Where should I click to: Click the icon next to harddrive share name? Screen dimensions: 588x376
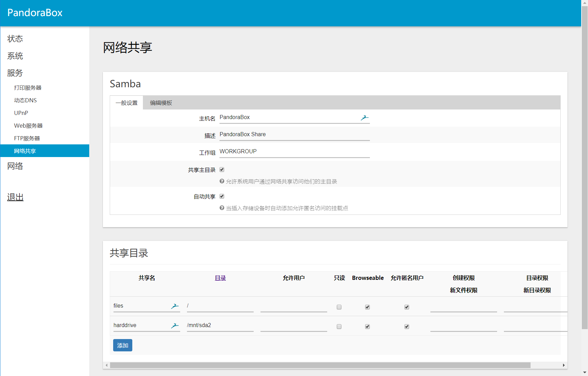click(175, 326)
